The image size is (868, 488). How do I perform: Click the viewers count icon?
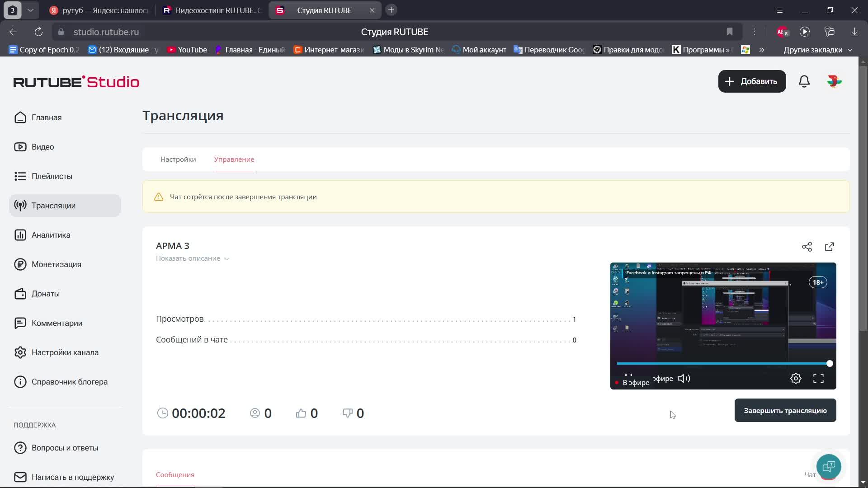(x=255, y=413)
